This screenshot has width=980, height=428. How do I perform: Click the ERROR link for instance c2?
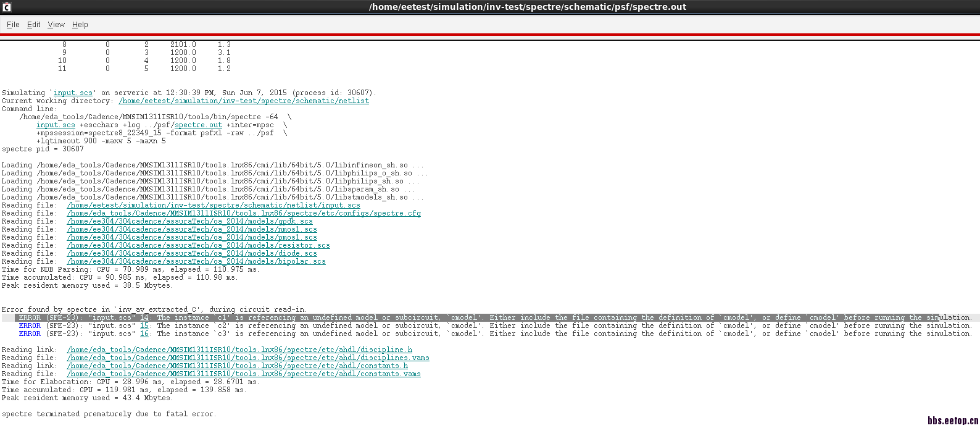click(x=30, y=325)
